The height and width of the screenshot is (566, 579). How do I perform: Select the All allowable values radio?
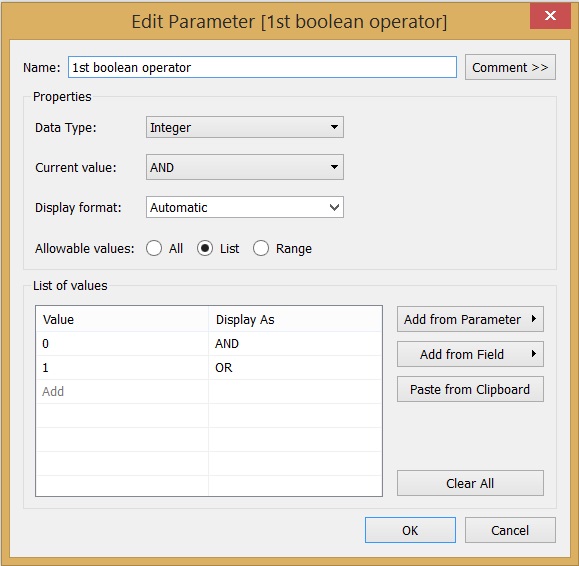pos(154,248)
